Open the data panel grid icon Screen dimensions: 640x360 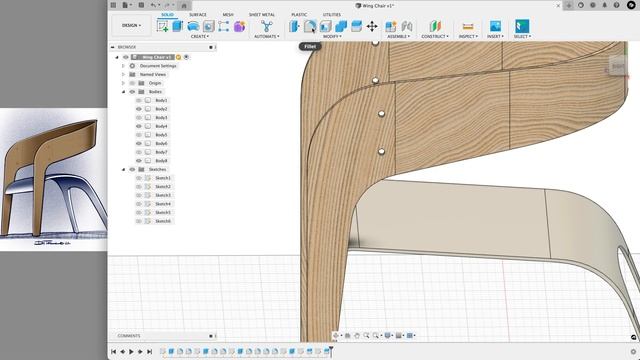113,5
